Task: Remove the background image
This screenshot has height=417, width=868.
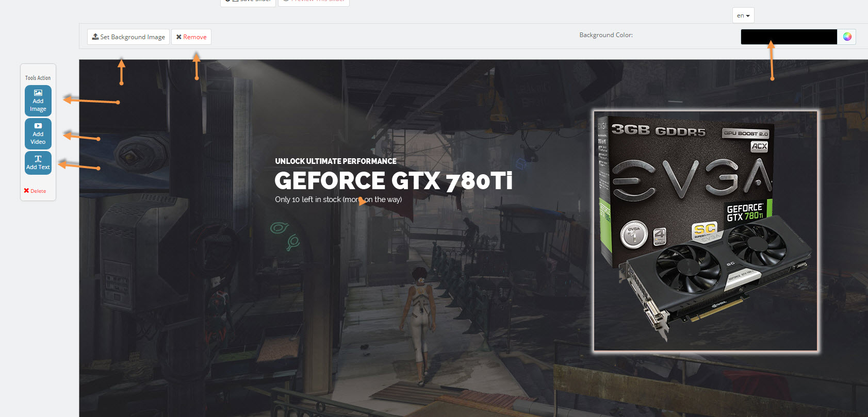Action: pyautogui.click(x=191, y=37)
